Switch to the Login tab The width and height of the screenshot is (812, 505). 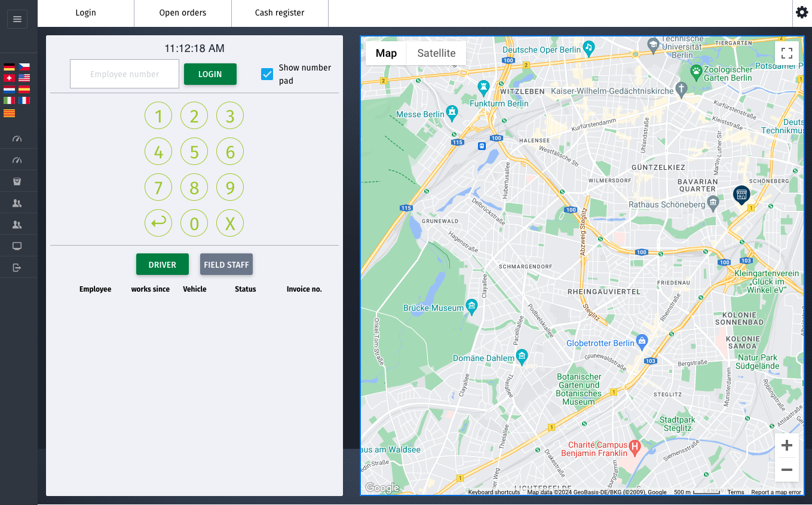[x=85, y=13]
